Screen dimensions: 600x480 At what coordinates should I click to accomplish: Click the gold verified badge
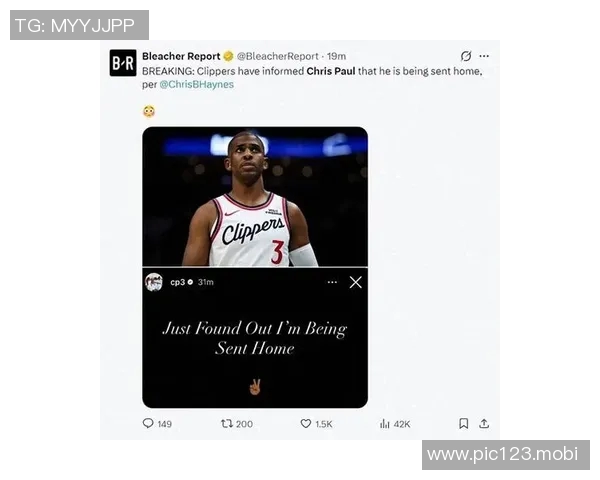pyautogui.click(x=228, y=56)
